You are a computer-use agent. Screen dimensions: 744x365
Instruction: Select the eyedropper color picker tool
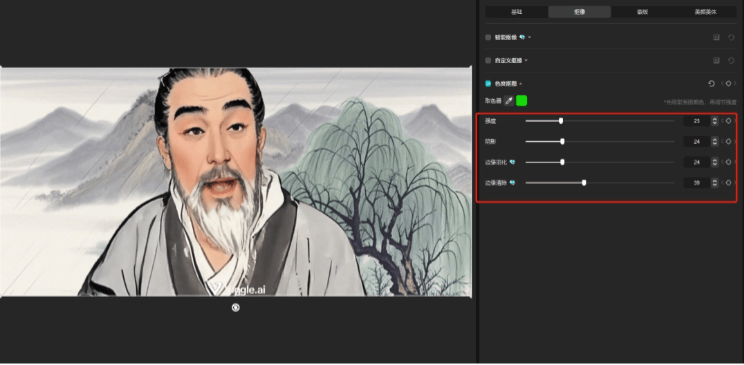[509, 101]
